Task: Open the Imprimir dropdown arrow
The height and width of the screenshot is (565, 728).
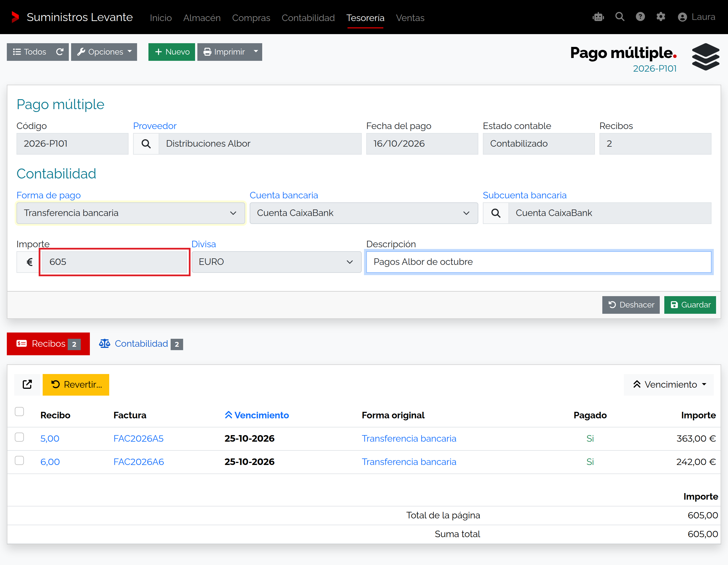Action: tap(256, 52)
